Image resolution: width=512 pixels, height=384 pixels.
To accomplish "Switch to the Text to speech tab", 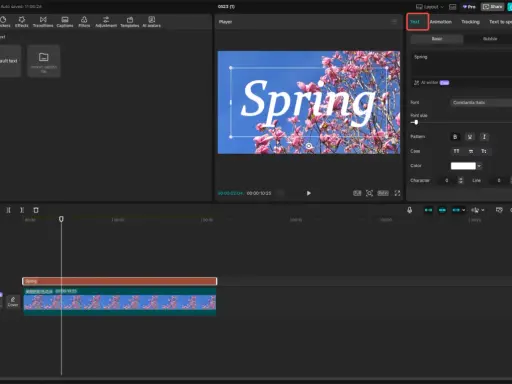I will (x=500, y=22).
